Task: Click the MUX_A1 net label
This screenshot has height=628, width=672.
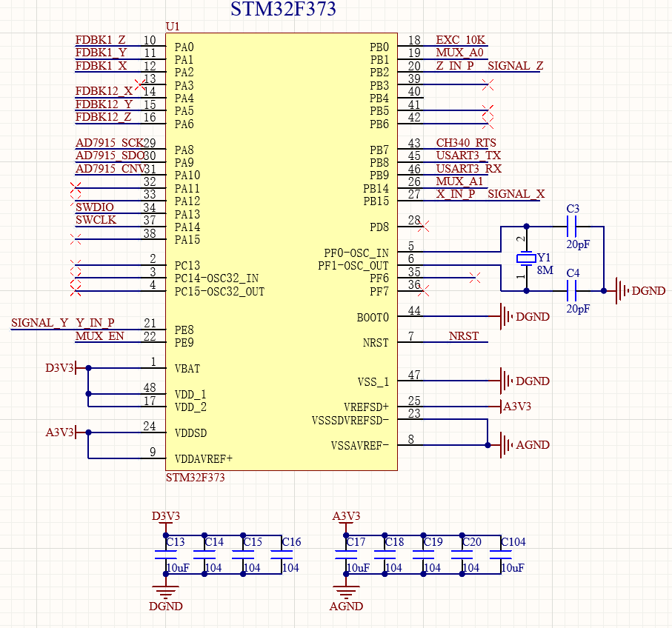Action: [x=460, y=181]
